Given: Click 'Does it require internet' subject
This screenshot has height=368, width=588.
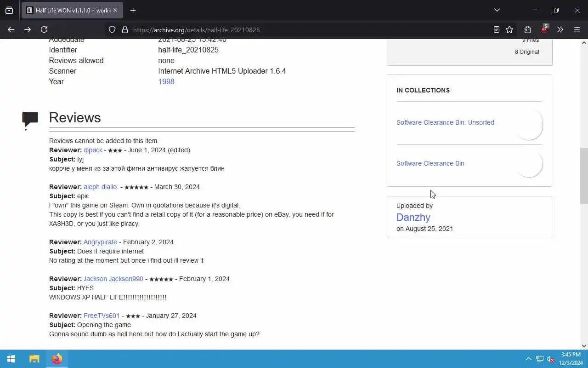Looking at the screenshot, I should coord(110,251).
